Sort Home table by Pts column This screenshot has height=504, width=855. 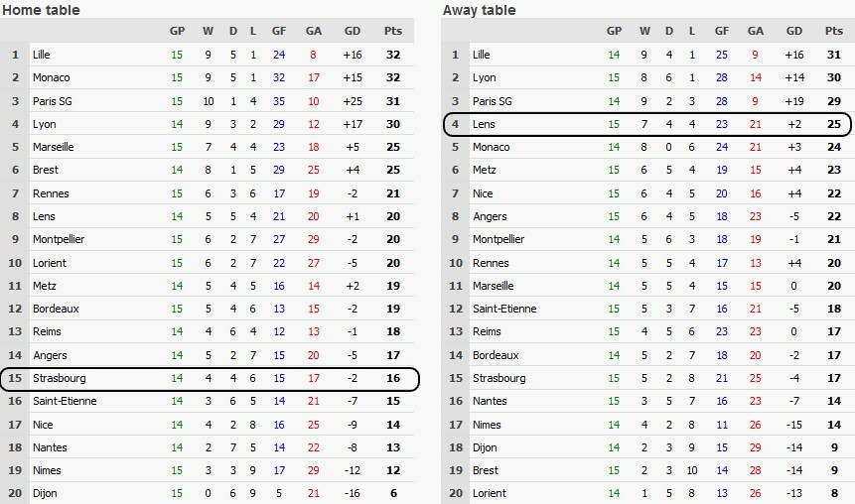coord(394,31)
